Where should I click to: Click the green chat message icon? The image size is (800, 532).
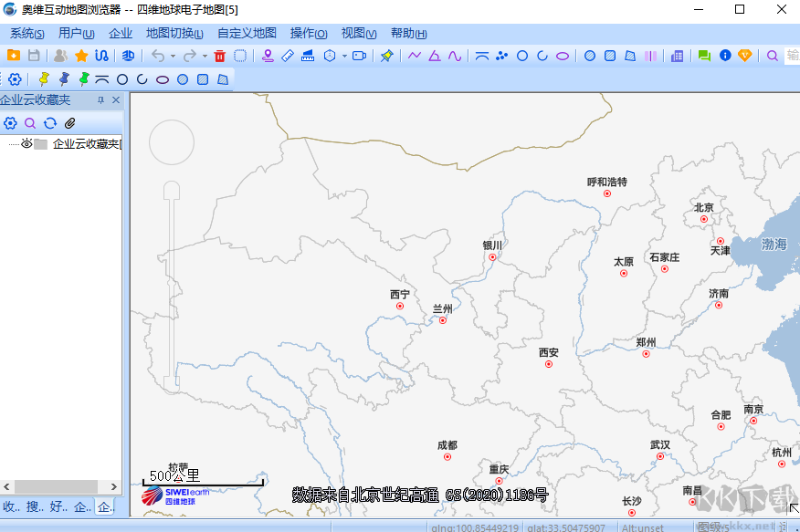(704, 56)
